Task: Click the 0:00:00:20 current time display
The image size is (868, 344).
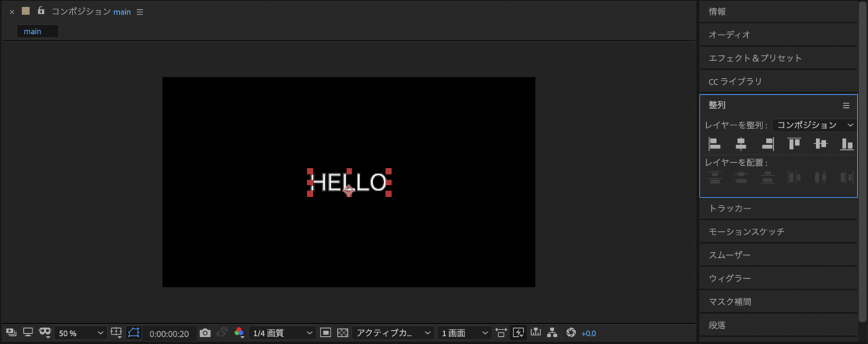Action: click(x=169, y=333)
